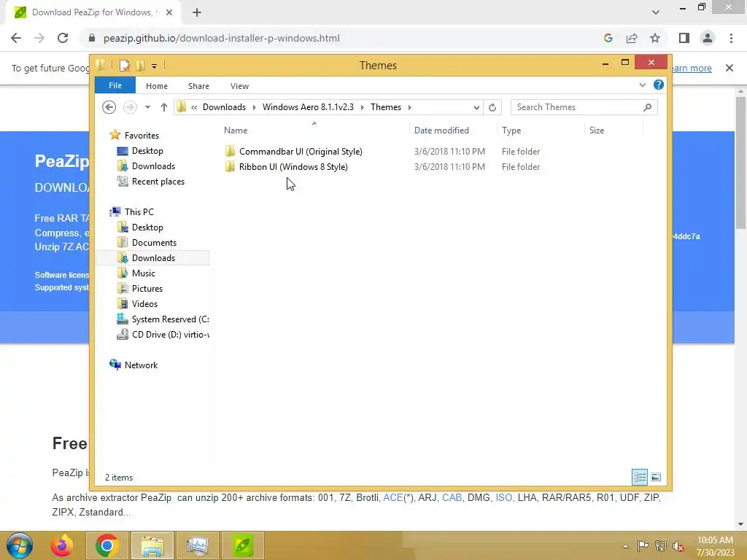Click the Windows Aero 8.1.1v2.3 breadcrumb
This screenshot has width=747, height=560.
click(x=309, y=107)
